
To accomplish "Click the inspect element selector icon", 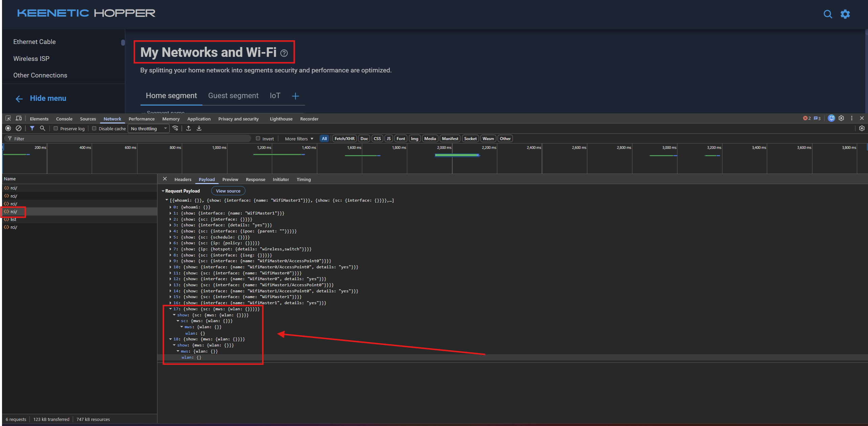I will click(x=8, y=118).
